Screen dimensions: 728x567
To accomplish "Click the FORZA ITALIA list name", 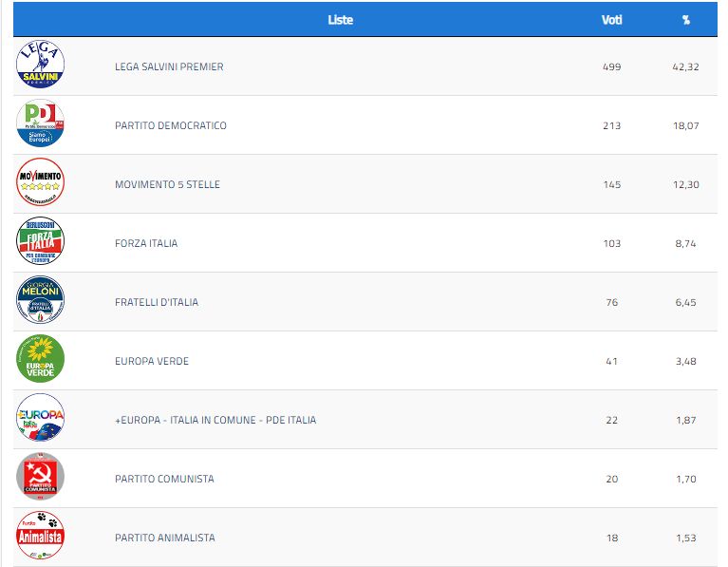I will pyautogui.click(x=146, y=243).
